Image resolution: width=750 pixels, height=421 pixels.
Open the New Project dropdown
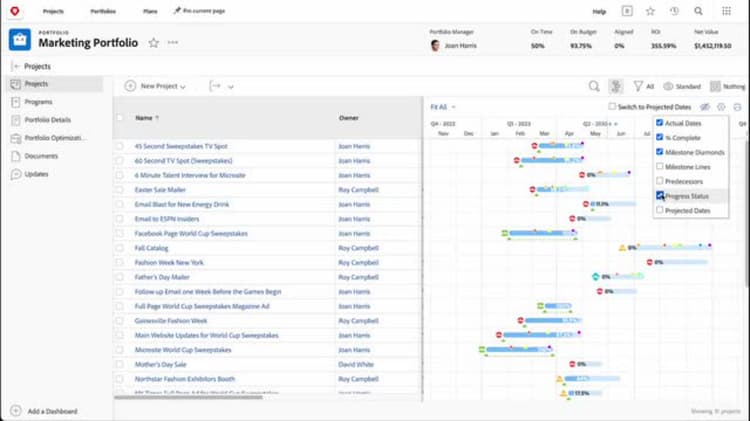155,86
